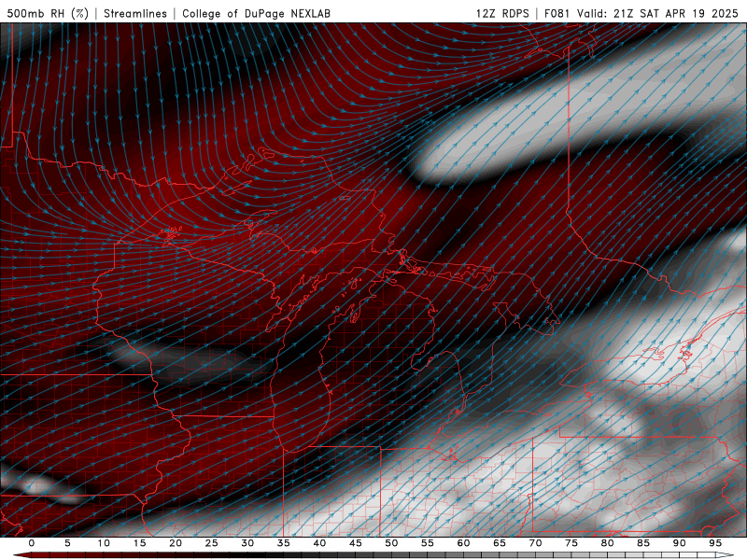The image size is (747, 560).
Task: Click 'Valid: 21Z SAT APR 19 2025' text
Action: pyautogui.click(x=657, y=13)
